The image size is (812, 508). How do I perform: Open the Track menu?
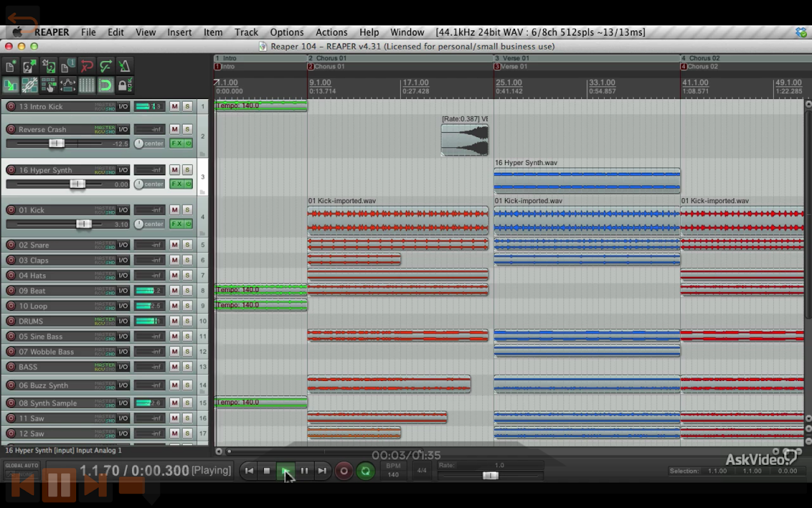click(x=246, y=32)
